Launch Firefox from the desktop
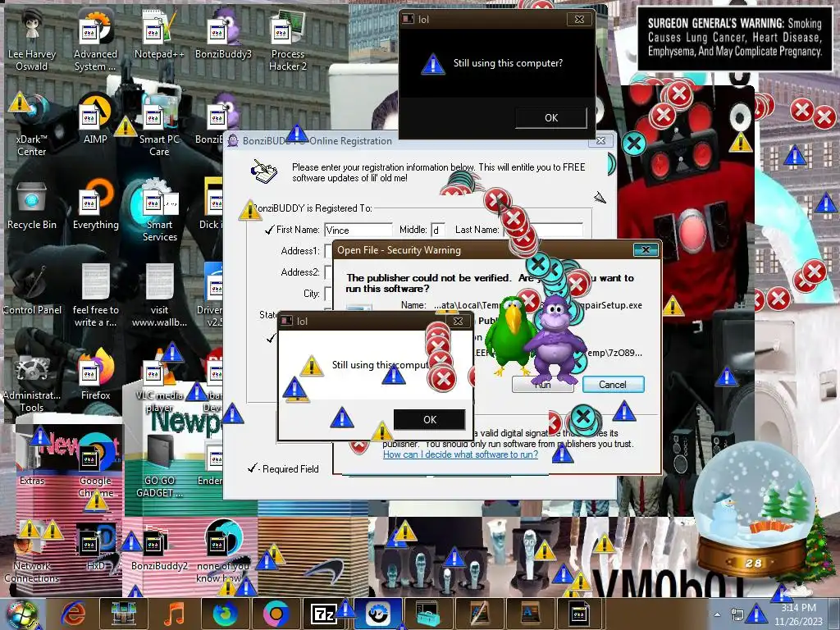The height and width of the screenshot is (630, 840). (95, 375)
